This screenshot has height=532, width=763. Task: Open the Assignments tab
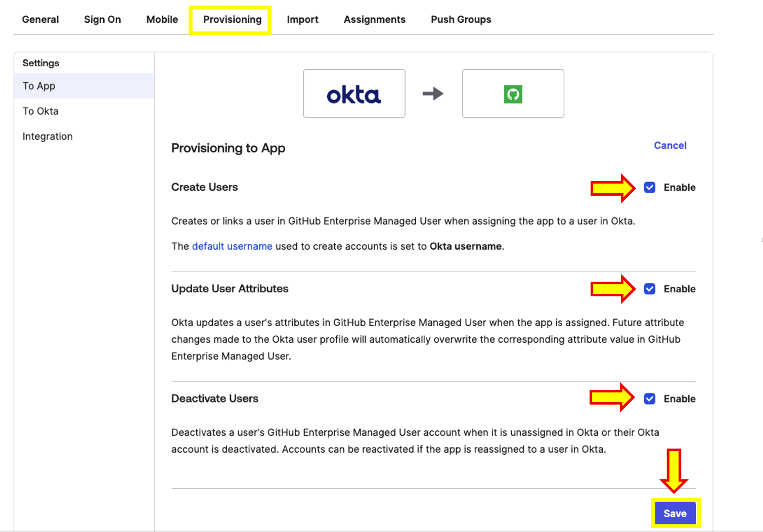(x=375, y=19)
